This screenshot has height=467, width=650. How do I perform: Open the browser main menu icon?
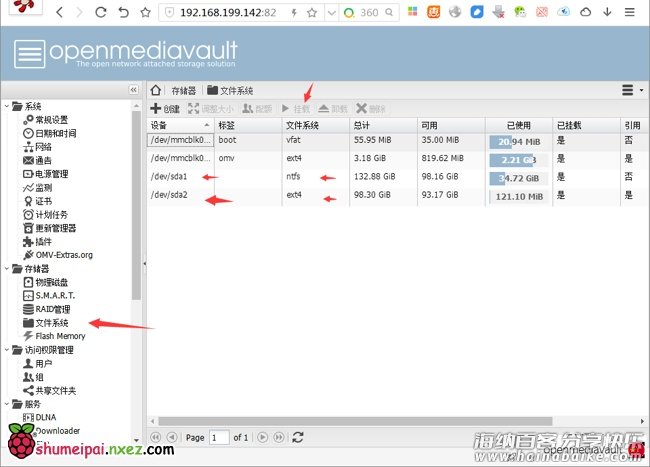click(x=629, y=12)
